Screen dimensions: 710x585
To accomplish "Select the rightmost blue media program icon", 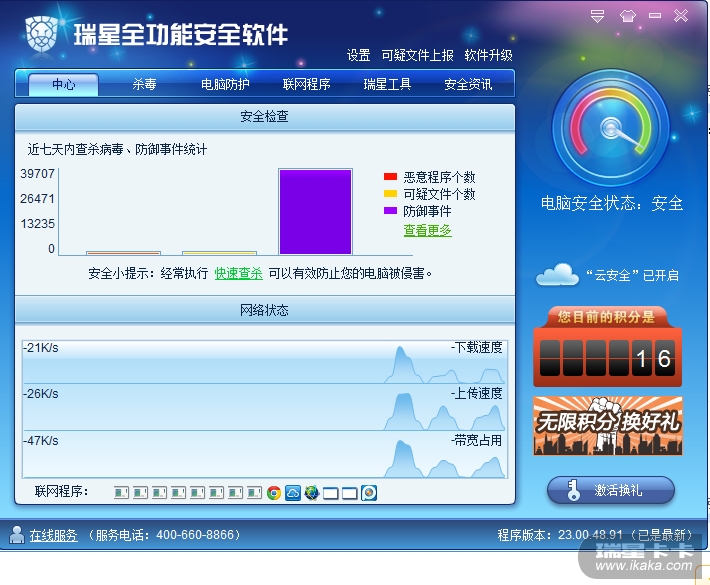I will click(x=369, y=493).
